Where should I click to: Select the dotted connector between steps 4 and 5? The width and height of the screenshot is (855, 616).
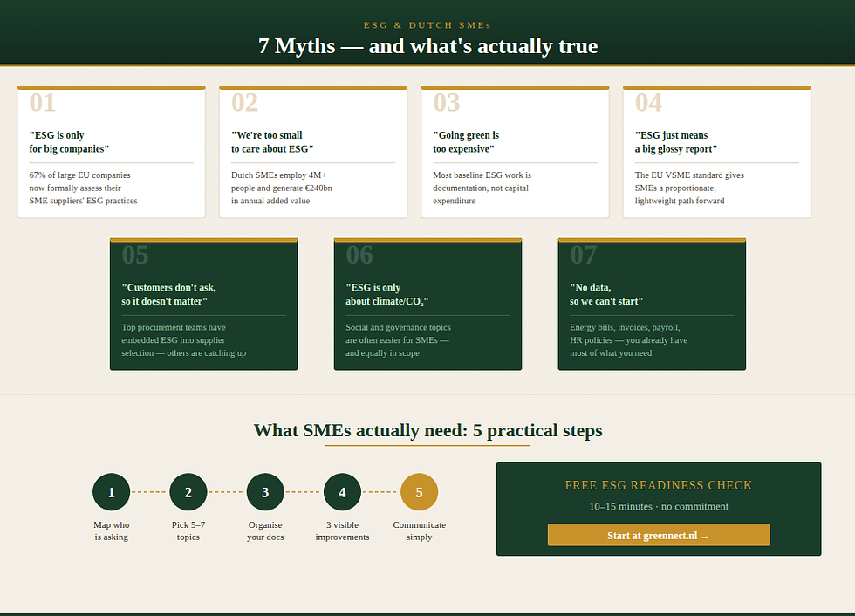381,491
